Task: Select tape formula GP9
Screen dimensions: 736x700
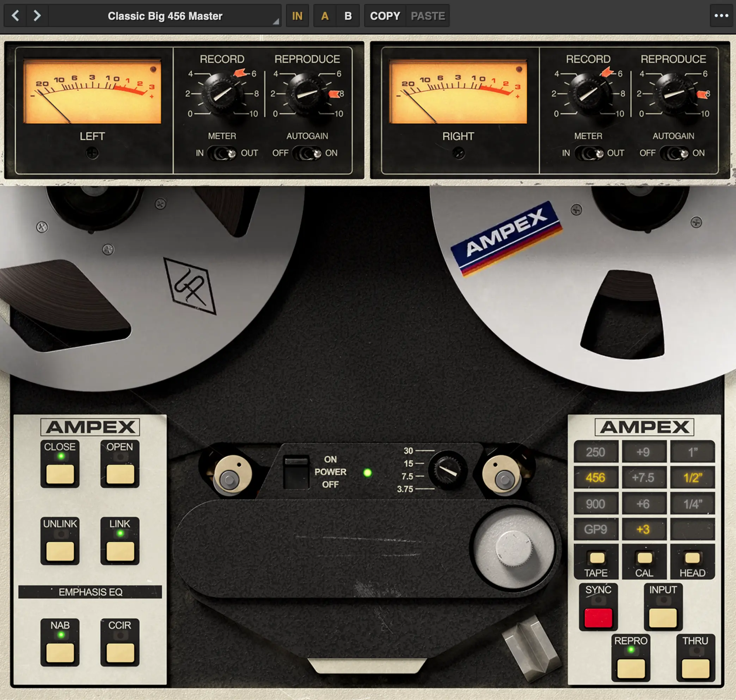Action: [x=595, y=529]
